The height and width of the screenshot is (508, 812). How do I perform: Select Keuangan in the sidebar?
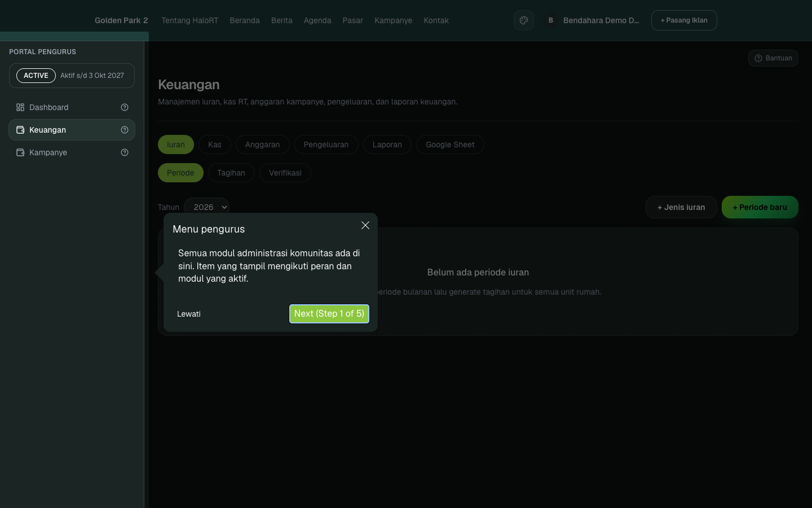(72, 130)
